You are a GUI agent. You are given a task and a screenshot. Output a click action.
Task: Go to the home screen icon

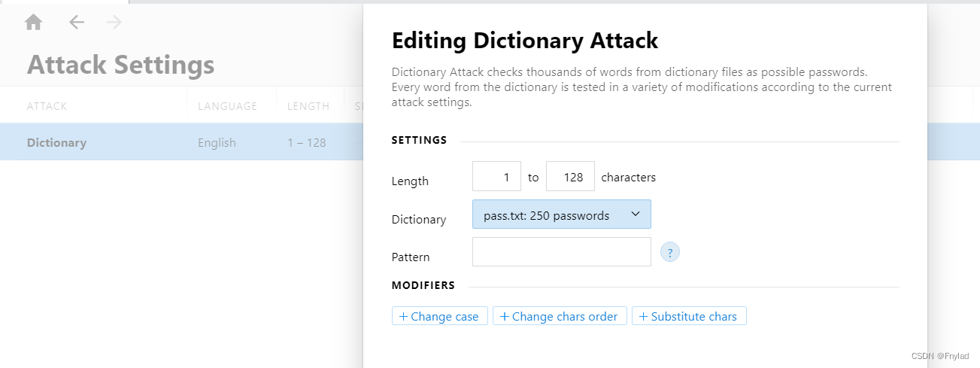[33, 23]
